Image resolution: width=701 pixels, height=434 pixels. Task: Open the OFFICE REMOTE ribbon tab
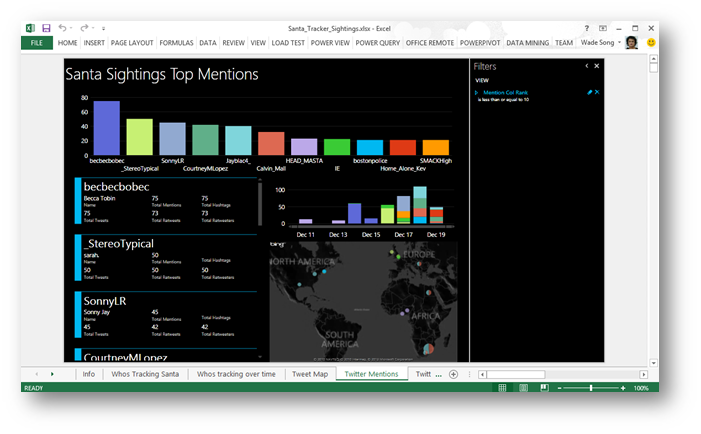pos(430,43)
